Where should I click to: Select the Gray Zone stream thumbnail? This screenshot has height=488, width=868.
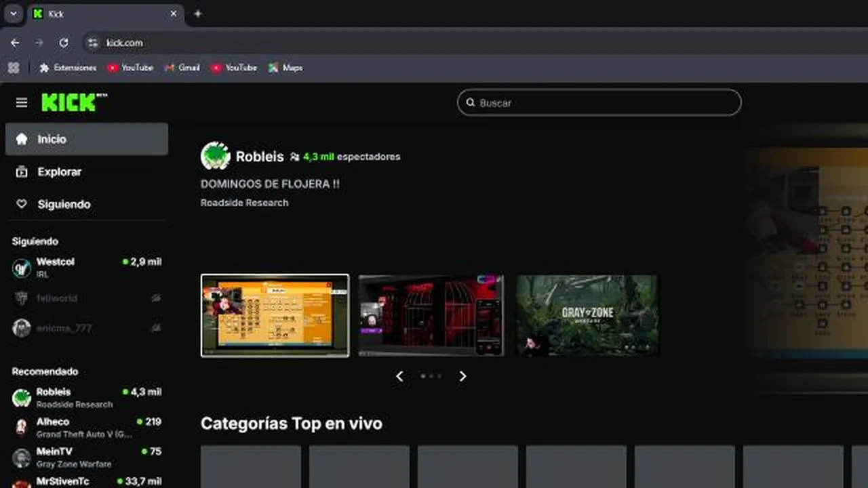point(587,315)
